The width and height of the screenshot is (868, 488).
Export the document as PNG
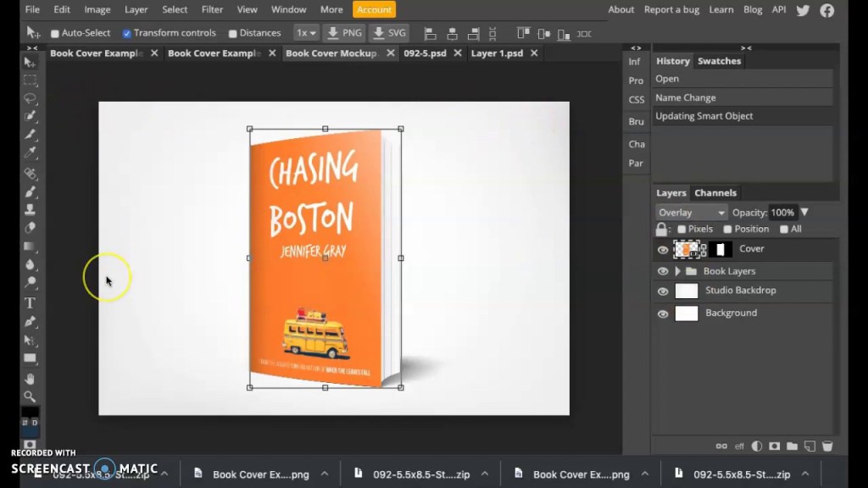(344, 32)
